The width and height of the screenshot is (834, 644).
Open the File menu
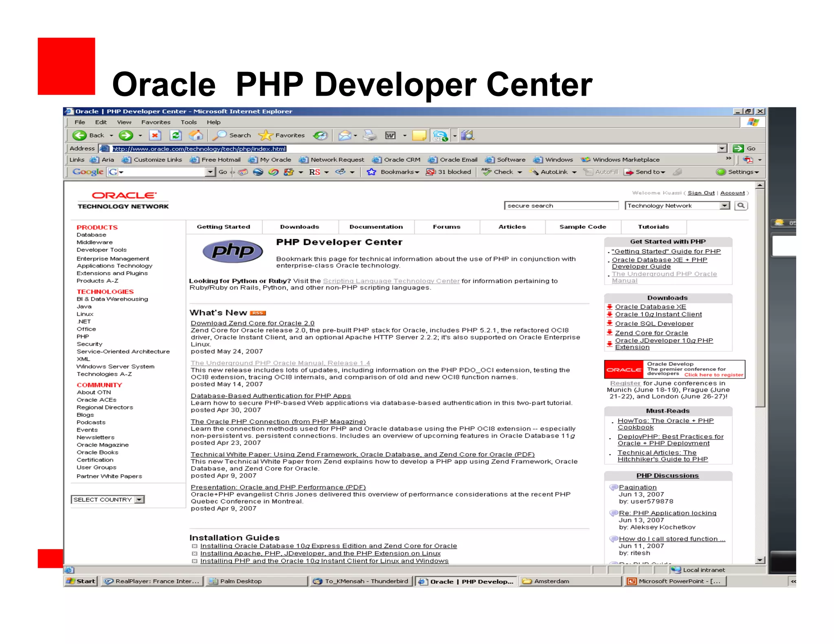pyautogui.click(x=80, y=122)
